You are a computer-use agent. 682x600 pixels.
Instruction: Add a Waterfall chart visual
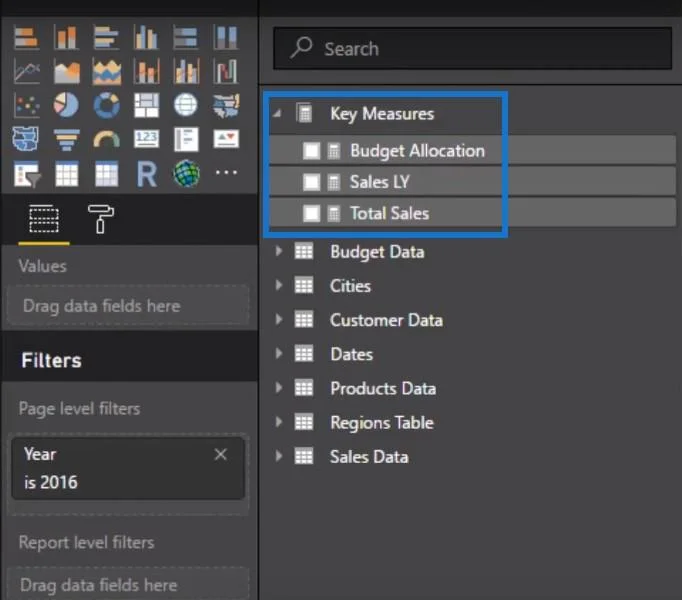[x=225, y=71]
